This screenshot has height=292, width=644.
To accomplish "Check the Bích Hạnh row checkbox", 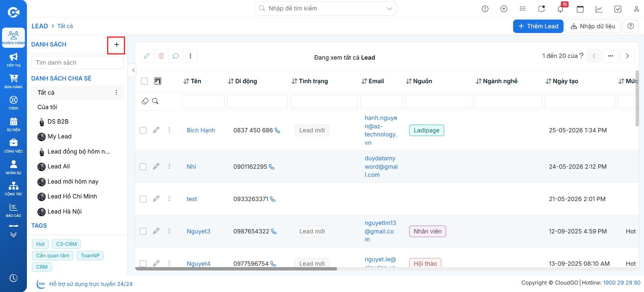I will click(x=143, y=130).
